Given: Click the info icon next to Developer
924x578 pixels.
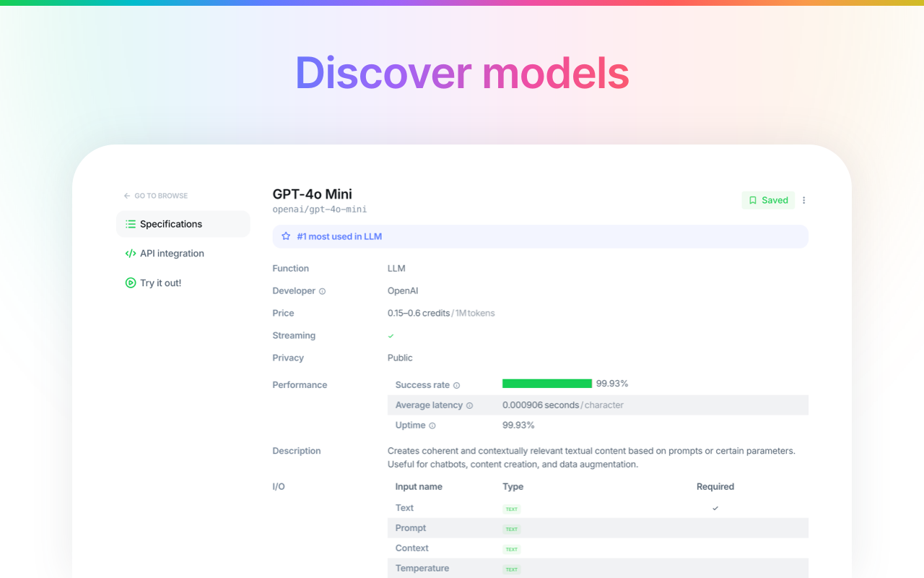Looking at the screenshot, I should (x=323, y=291).
